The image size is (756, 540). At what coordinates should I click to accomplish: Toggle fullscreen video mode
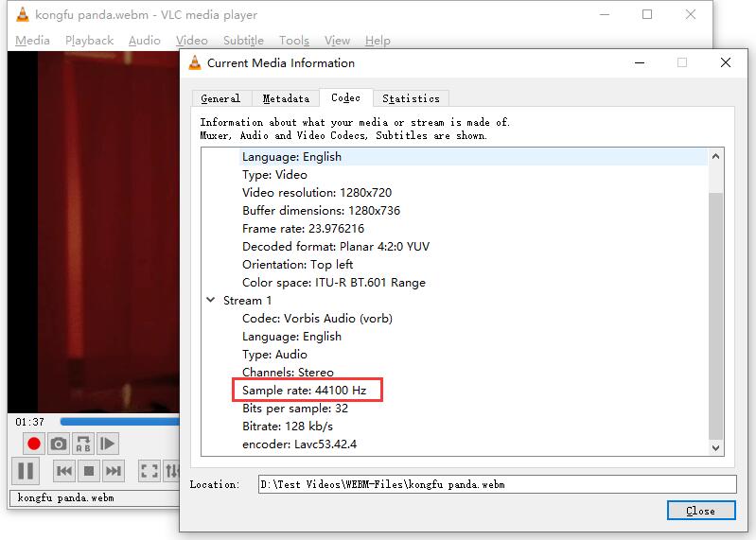pos(149,471)
